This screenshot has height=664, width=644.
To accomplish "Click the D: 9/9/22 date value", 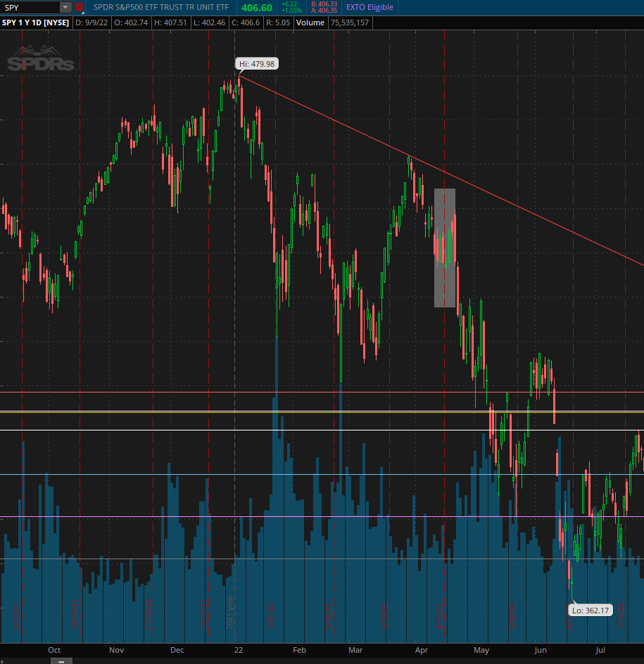I will [91, 23].
